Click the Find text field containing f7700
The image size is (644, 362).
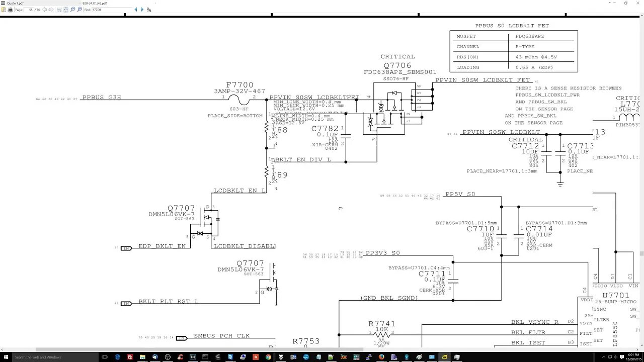pos(112,10)
